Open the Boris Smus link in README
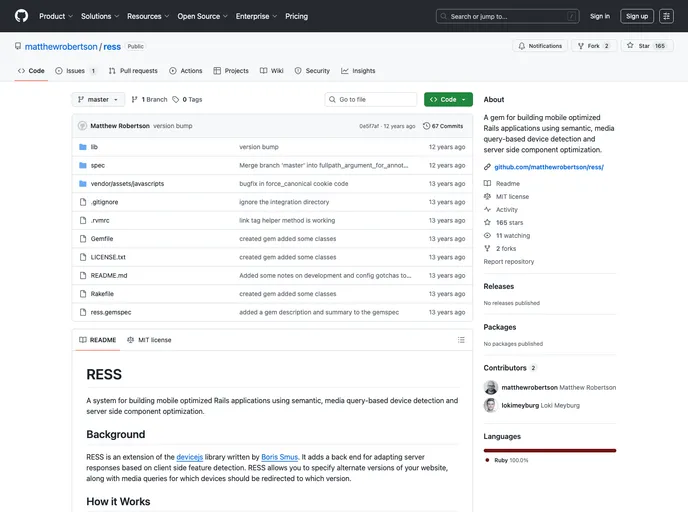The image size is (688, 512). pyautogui.click(x=280, y=457)
